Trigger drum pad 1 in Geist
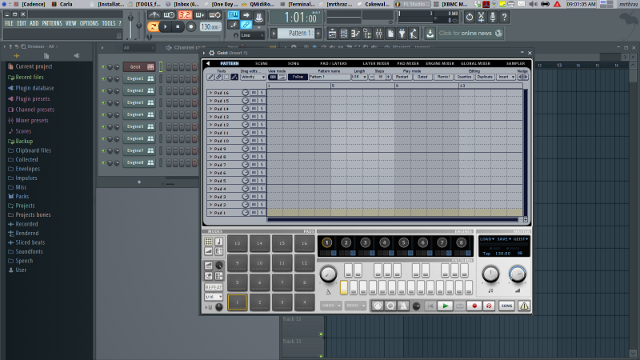Screen dimensions: 640x360 click(237, 302)
